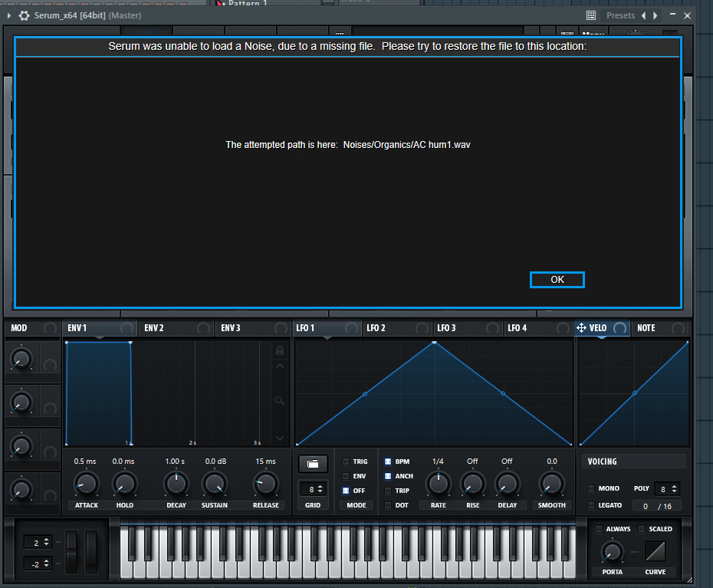Click the SUSTAIN knob
This screenshot has width=713, height=588.
coord(215,484)
